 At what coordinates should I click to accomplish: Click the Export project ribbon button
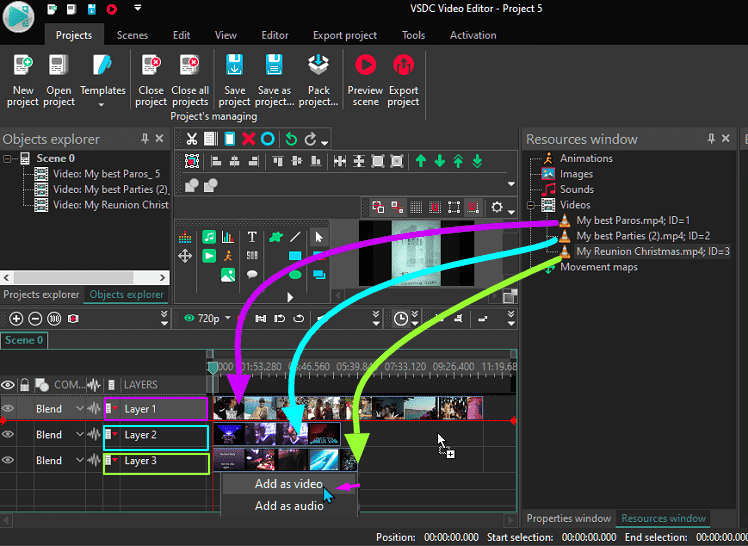(403, 81)
